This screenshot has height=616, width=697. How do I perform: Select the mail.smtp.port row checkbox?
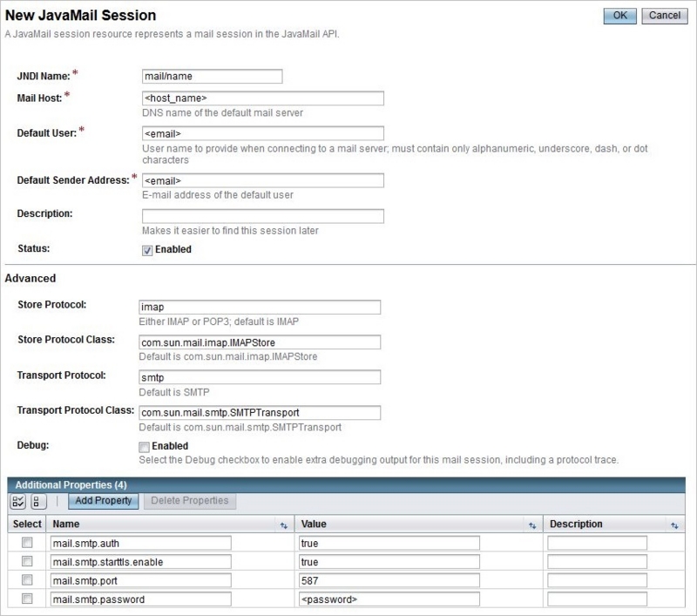coord(27,580)
